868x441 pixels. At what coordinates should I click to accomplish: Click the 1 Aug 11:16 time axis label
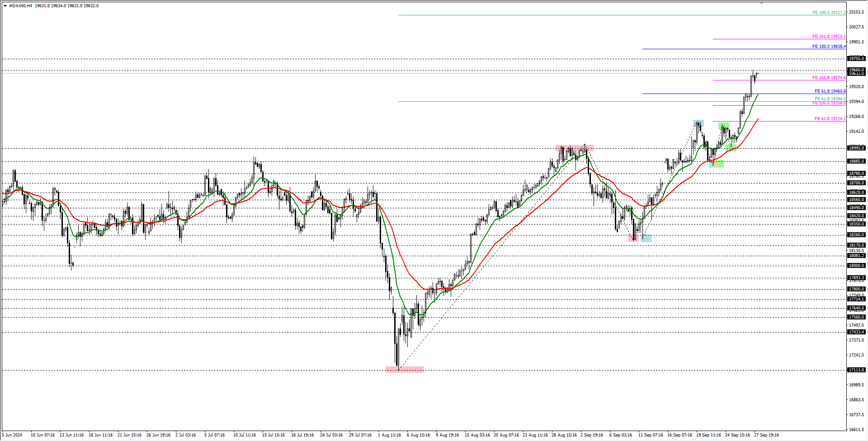point(390,435)
